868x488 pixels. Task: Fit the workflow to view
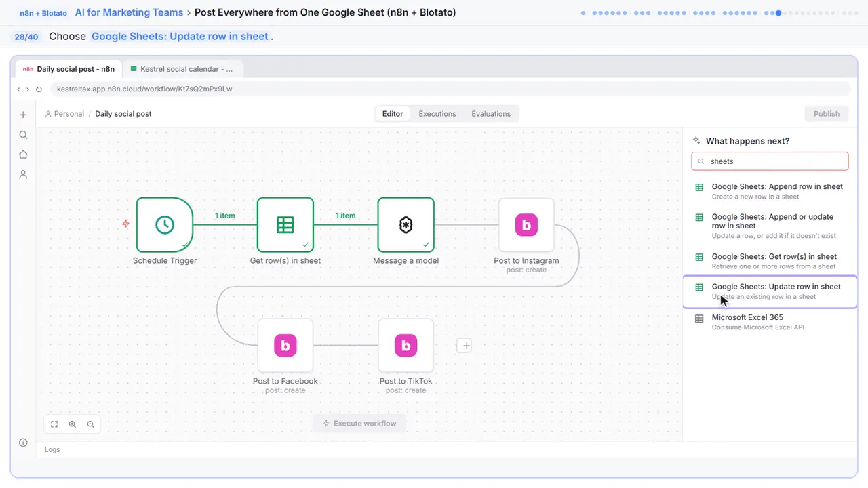tap(54, 424)
